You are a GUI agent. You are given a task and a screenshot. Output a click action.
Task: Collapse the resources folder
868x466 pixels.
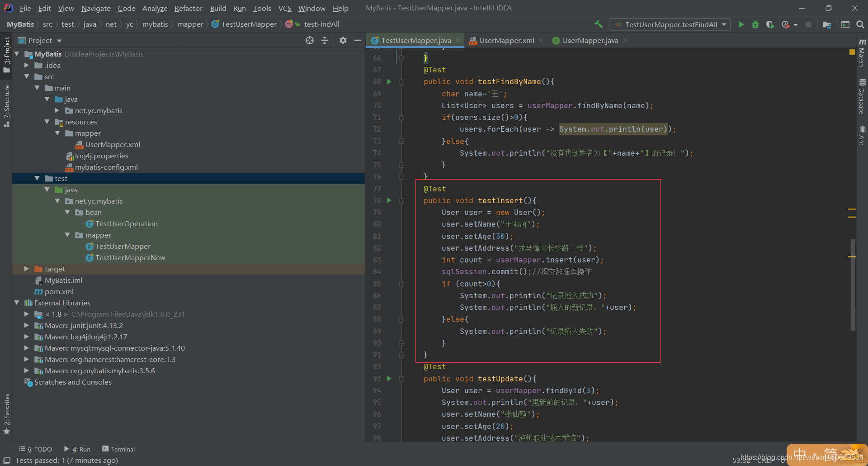47,122
